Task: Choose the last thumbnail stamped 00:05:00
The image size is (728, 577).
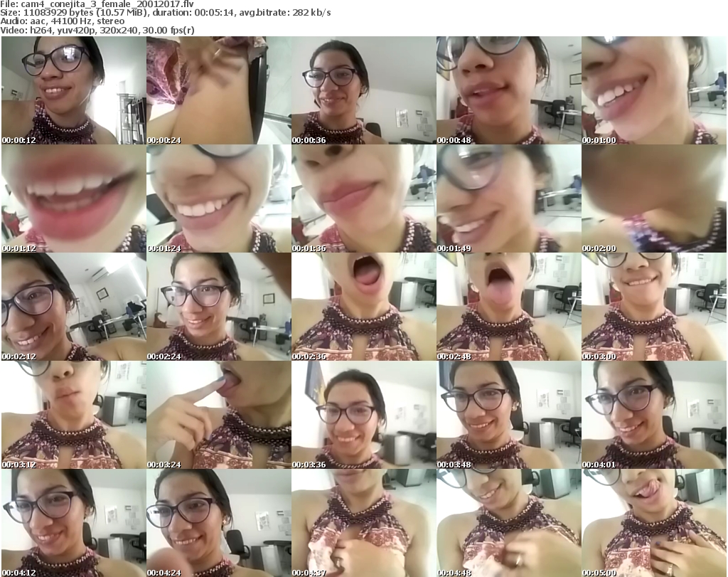Action: point(654,523)
